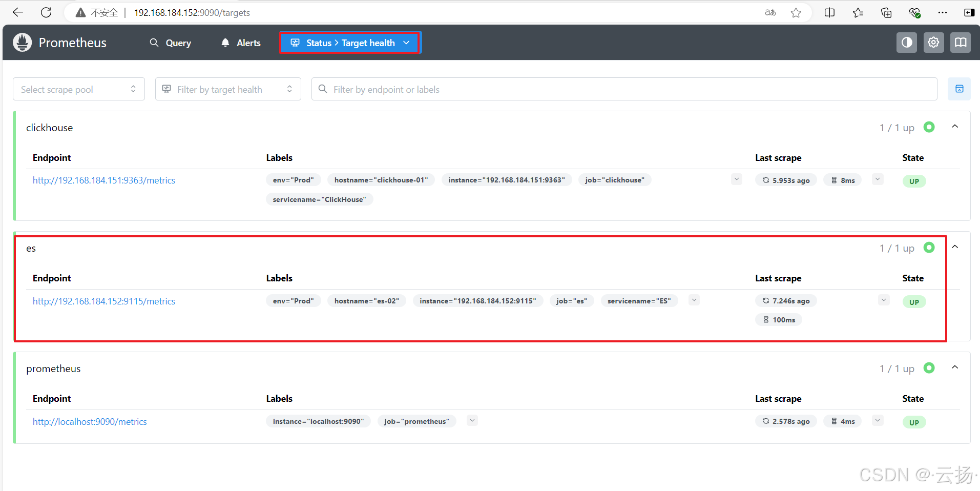The width and height of the screenshot is (980, 491).
Task: Open the browser sidebar toggle icon
Action: tap(969, 13)
